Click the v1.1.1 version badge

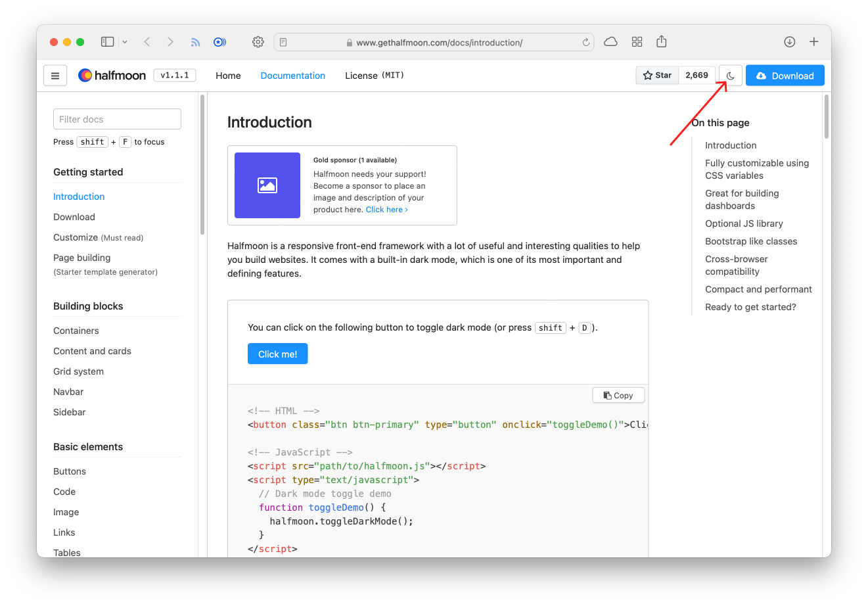[175, 76]
